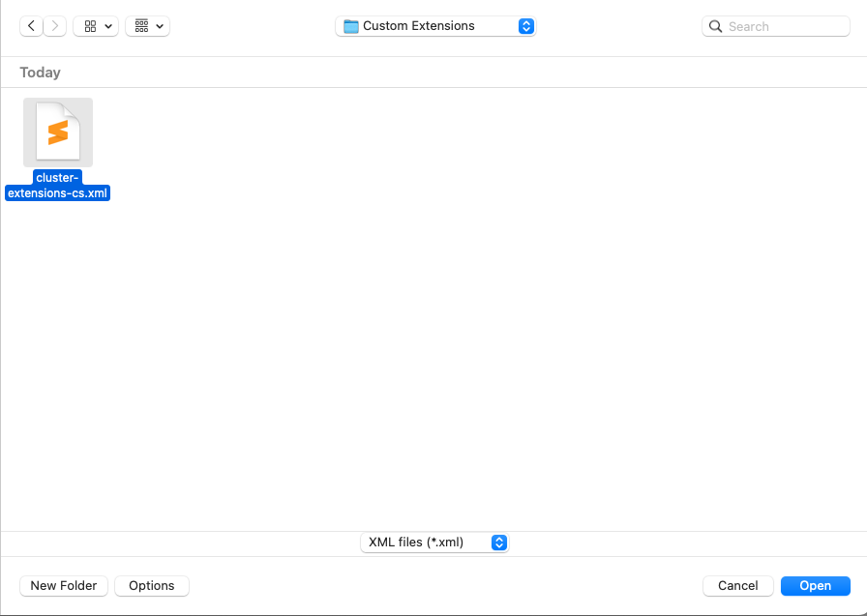The width and height of the screenshot is (867, 616).
Task: Select the cluster-extensions-cs.xml file icon
Action: [58, 132]
